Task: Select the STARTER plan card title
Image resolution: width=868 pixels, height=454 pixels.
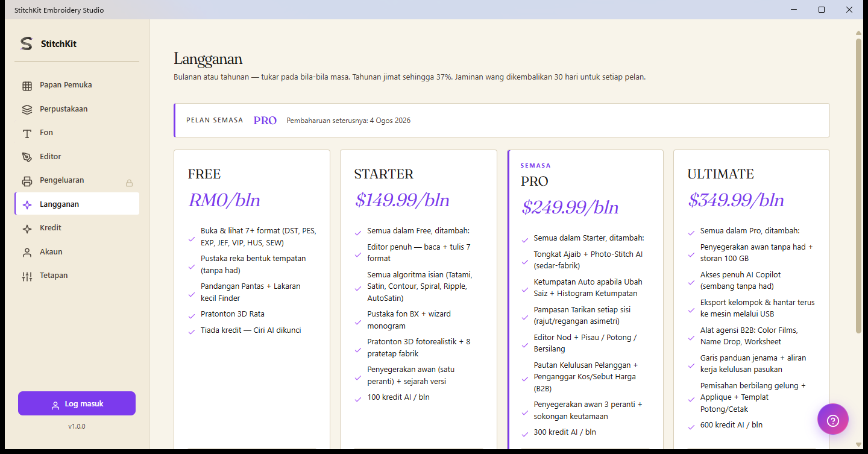Action: click(x=383, y=174)
